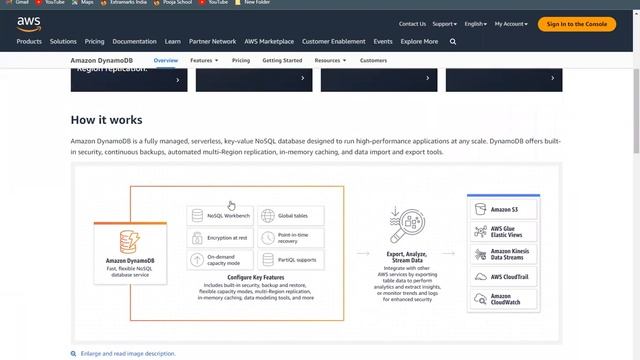The height and width of the screenshot is (360, 640).
Task: Open the Customer Enablement menu
Action: [x=333, y=42]
